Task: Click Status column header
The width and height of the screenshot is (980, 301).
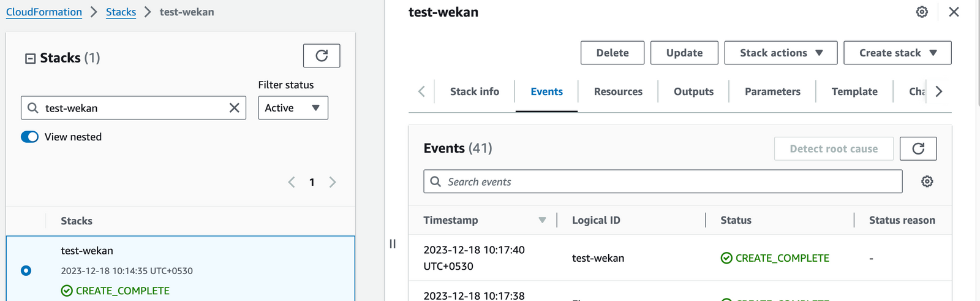Action: click(x=736, y=220)
